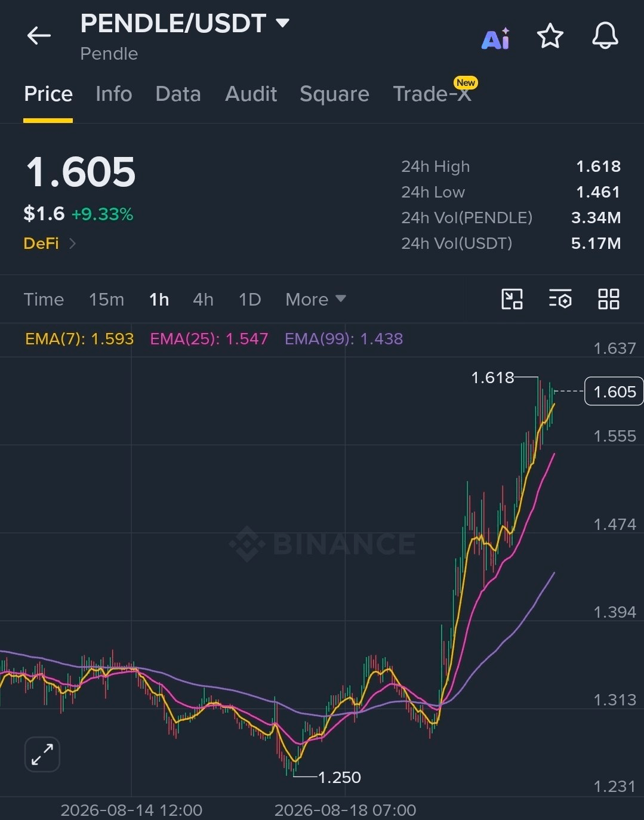Expand chart to fullscreen
Image resolution: width=644 pixels, height=820 pixels.
(42, 754)
